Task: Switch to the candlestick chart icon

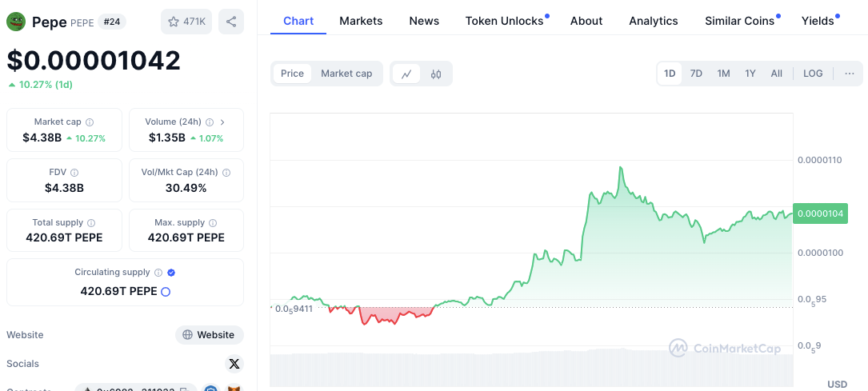Action: (436, 74)
